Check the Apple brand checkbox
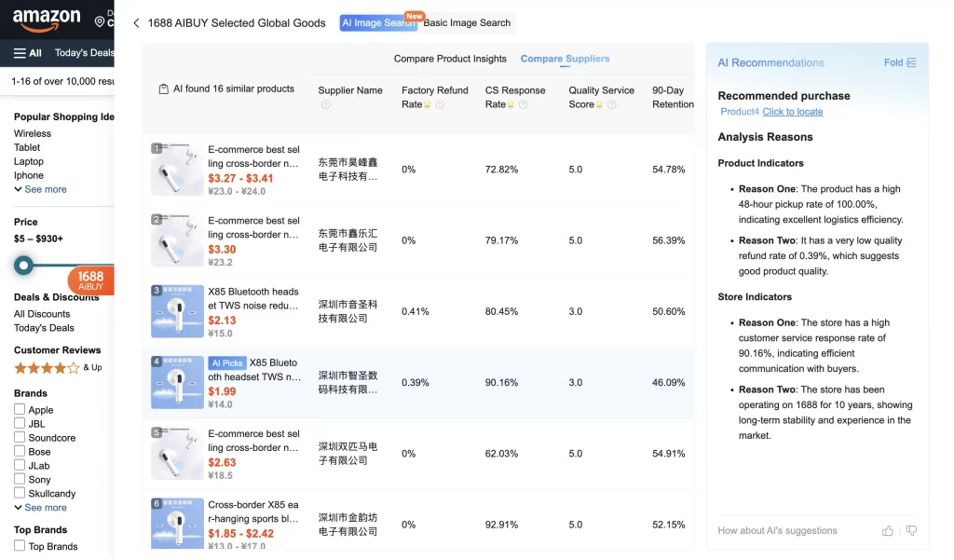 [20, 410]
